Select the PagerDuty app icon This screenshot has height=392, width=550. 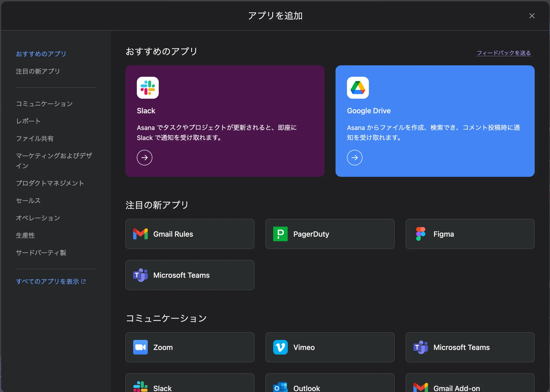tap(280, 234)
